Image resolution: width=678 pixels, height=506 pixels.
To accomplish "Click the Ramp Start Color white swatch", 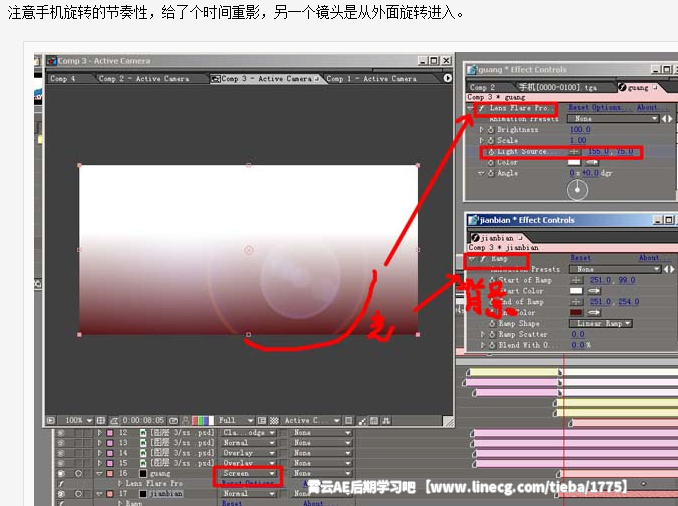I will (576, 291).
